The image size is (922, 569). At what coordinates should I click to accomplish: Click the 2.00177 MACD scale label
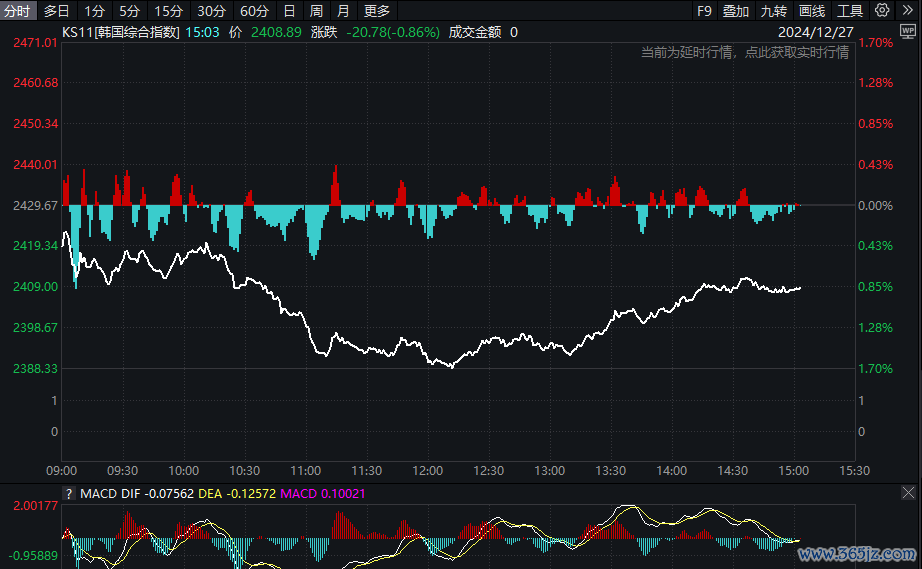(x=36, y=506)
